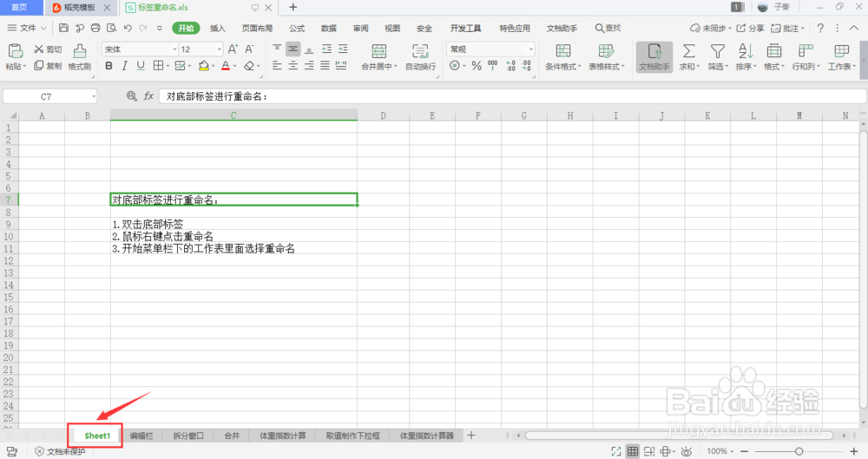Open zoom level 100% dropdown
Image resolution: width=868 pixels, height=459 pixels.
pyautogui.click(x=720, y=451)
